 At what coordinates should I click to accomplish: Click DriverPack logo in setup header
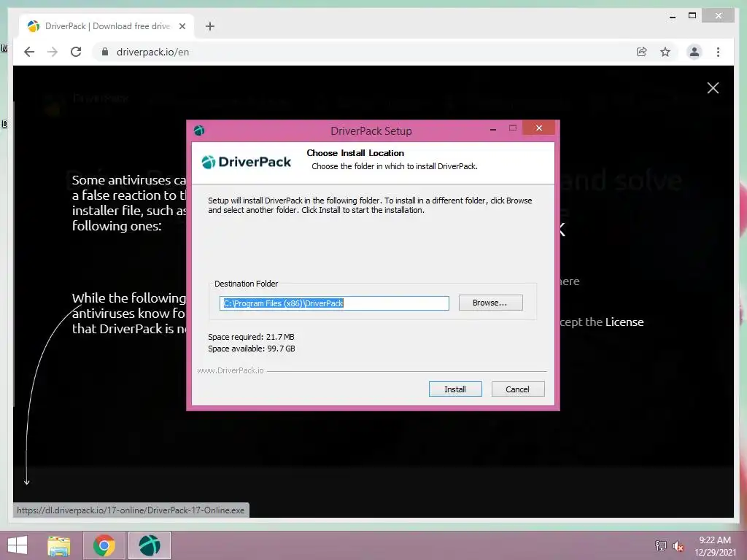tap(246, 162)
